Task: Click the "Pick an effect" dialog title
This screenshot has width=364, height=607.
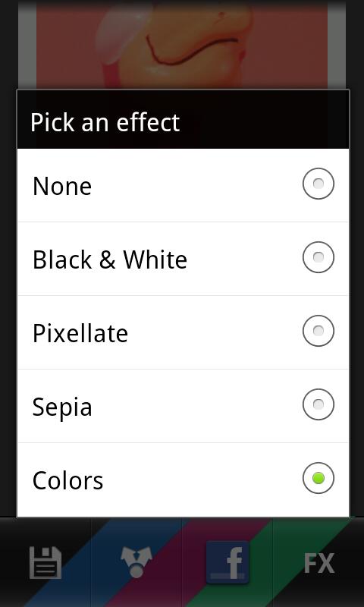Action: coord(105,122)
